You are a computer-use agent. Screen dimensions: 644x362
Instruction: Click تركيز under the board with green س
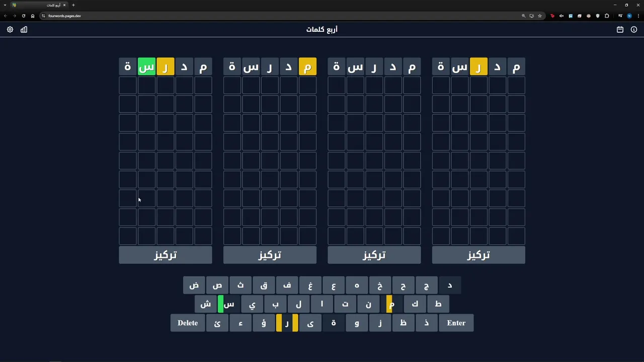[x=166, y=255]
